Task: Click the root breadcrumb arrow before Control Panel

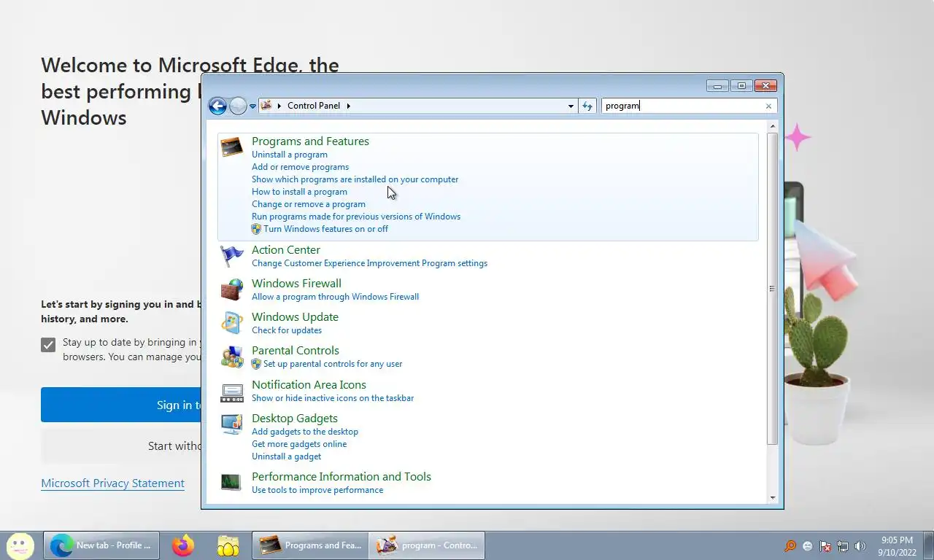Action: click(x=279, y=106)
